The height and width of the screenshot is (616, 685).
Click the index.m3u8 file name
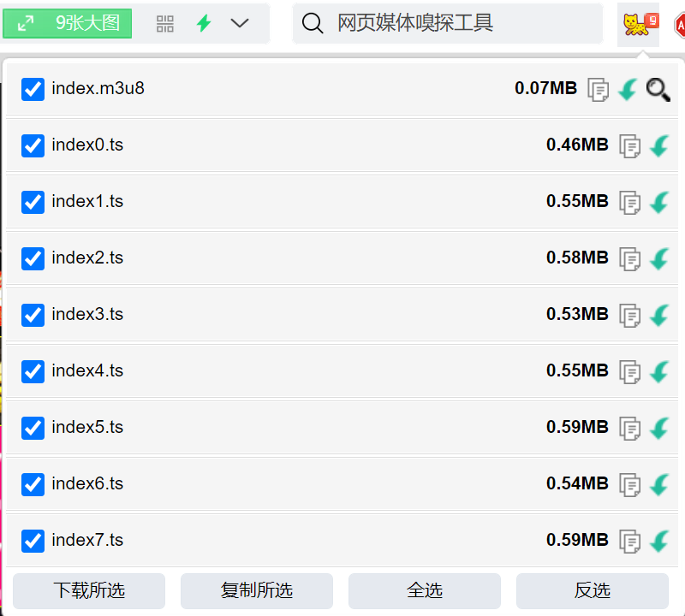pos(98,89)
